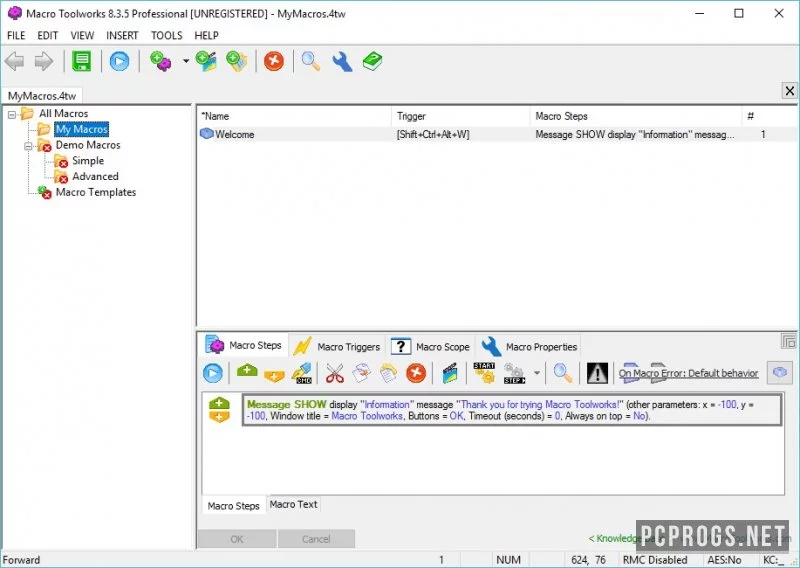Click the STEP gears icon
The image size is (800, 568).
514,374
